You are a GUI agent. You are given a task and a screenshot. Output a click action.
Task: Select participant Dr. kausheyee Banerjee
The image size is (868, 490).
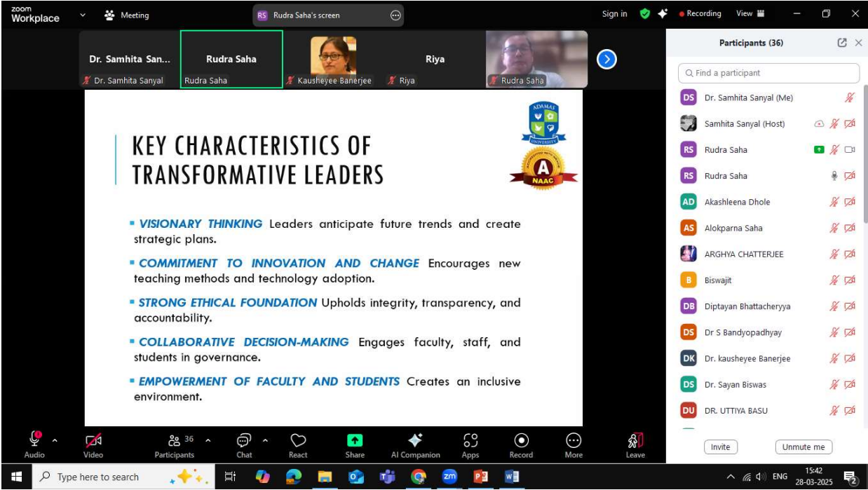[x=768, y=358]
